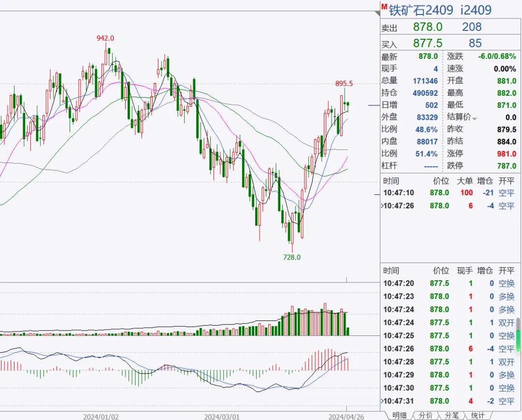
Task: Click the 现手 column header in trade list
Action: point(465,271)
